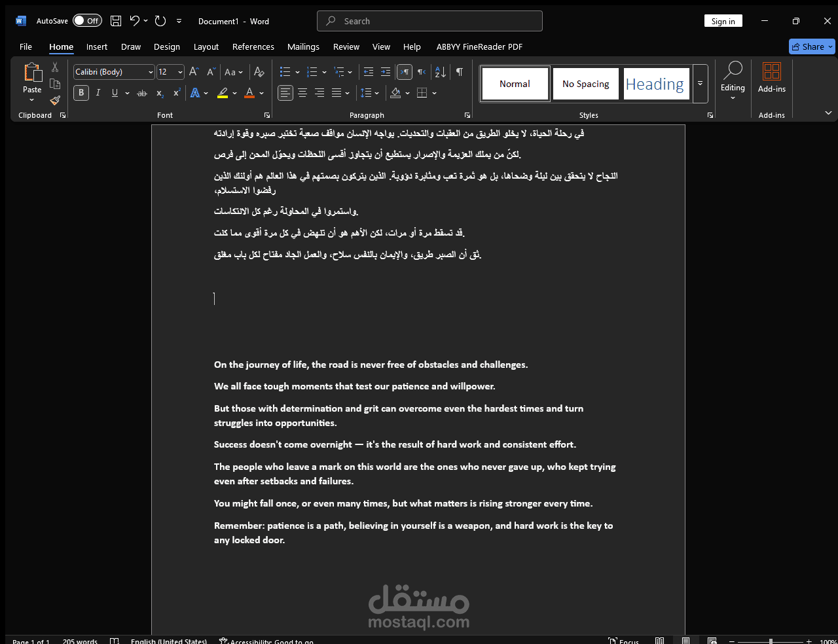Activate the Format Painter brush

pos(55,100)
